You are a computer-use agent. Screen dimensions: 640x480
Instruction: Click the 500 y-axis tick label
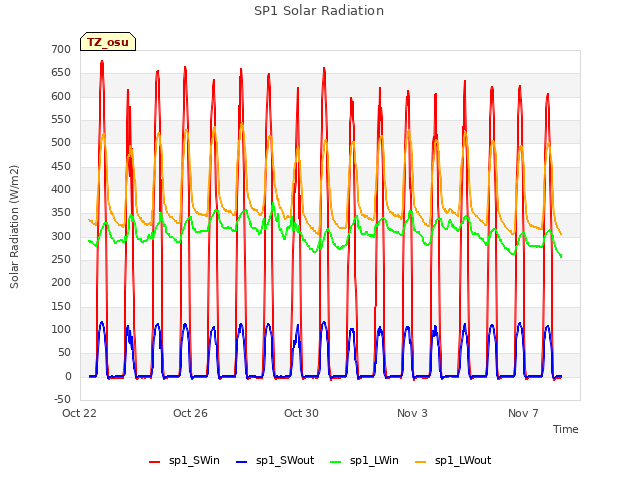click(x=61, y=143)
